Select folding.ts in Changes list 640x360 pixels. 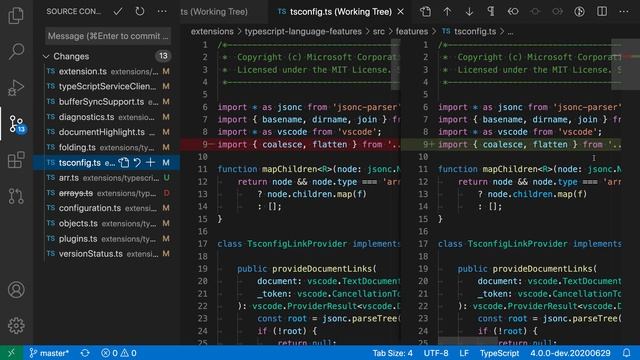point(107,147)
